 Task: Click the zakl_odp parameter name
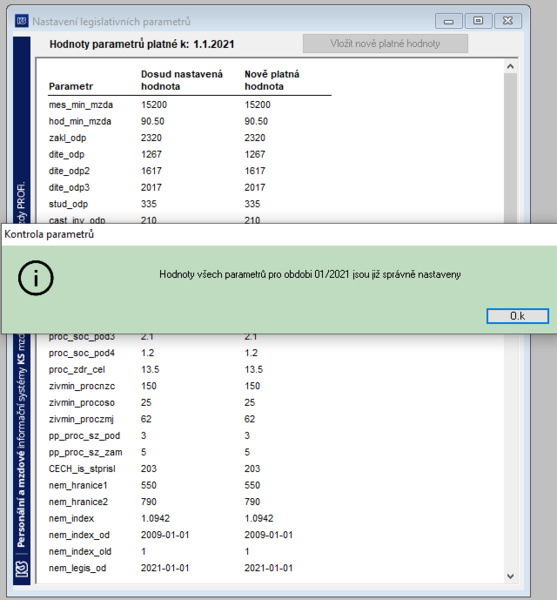click(x=67, y=138)
